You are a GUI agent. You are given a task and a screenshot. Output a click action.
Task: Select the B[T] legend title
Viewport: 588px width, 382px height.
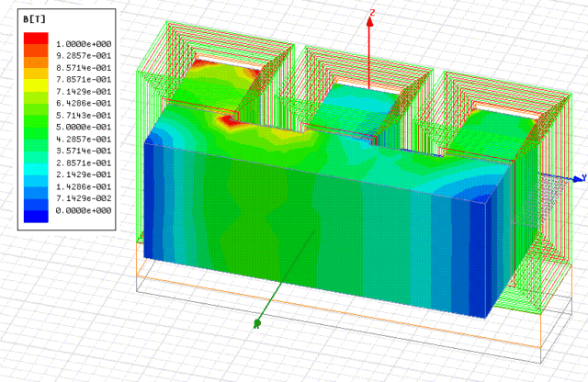point(35,19)
